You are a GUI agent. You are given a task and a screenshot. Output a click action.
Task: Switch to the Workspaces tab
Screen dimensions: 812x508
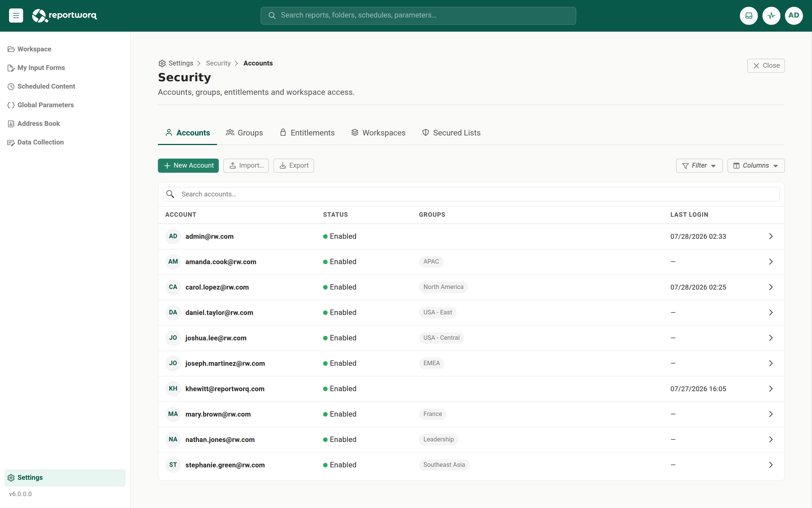coord(378,133)
